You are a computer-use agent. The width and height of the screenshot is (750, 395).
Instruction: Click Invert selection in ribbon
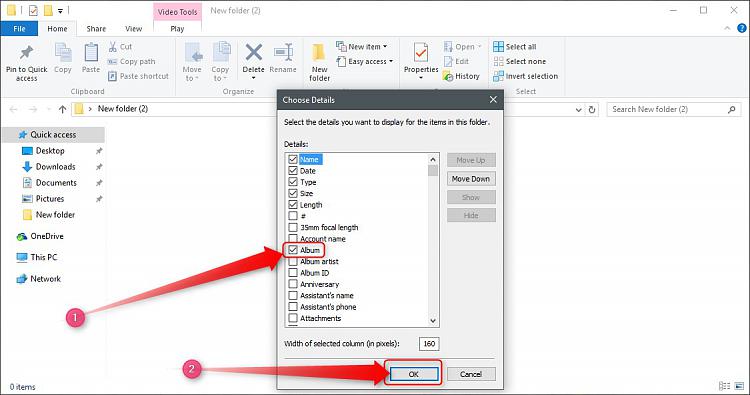[x=525, y=76]
